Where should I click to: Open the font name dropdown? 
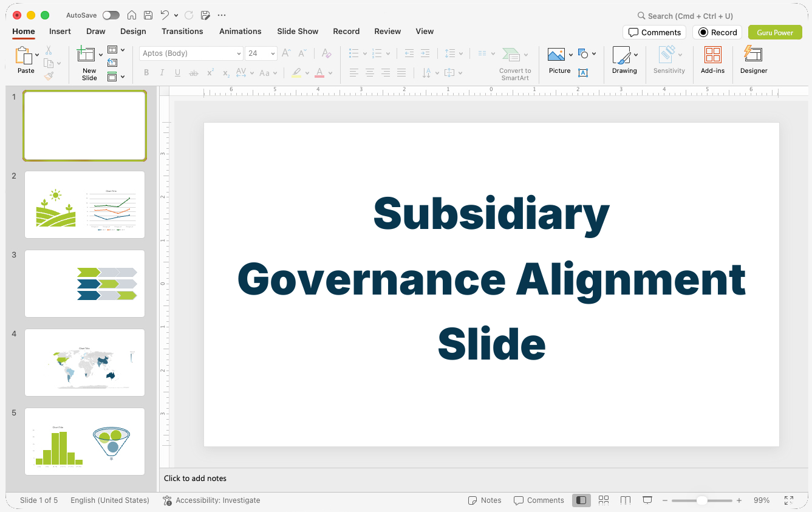pos(239,53)
